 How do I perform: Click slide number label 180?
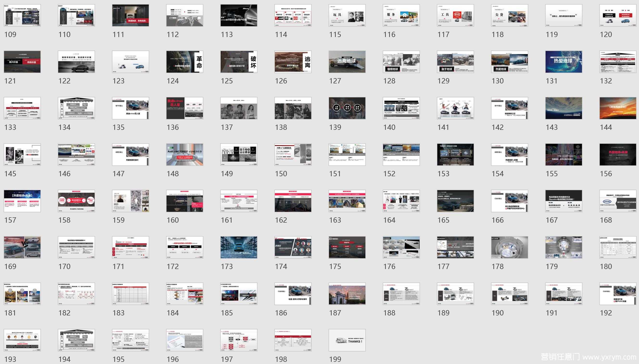[606, 266]
